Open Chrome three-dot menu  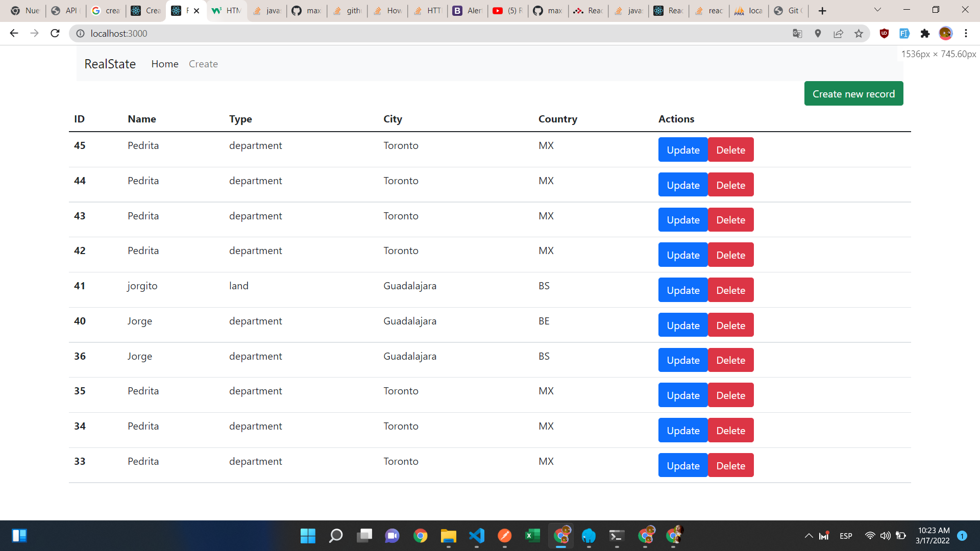(x=966, y=33)
